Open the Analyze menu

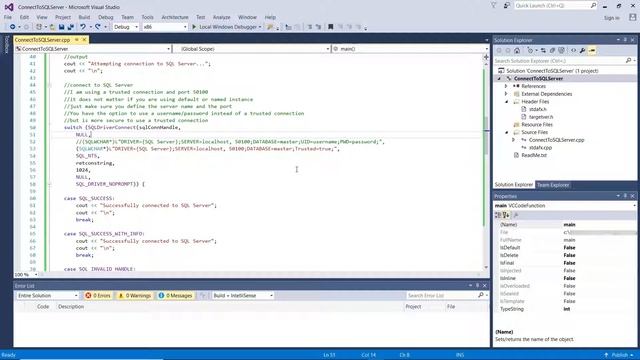click(222, 17)
